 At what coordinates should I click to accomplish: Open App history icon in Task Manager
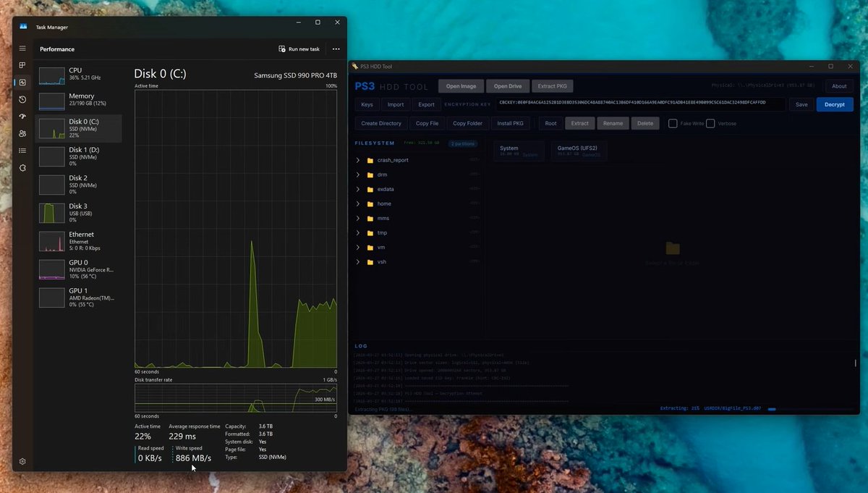point(22,99)
